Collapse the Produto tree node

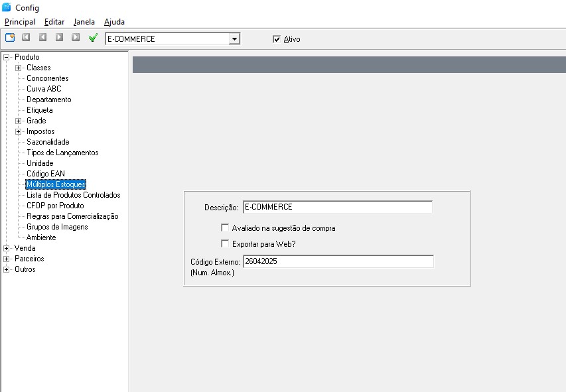(7, 57)
